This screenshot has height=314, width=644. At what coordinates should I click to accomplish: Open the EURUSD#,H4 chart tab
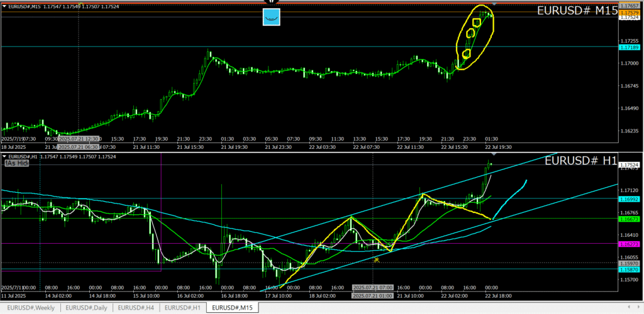137,308
